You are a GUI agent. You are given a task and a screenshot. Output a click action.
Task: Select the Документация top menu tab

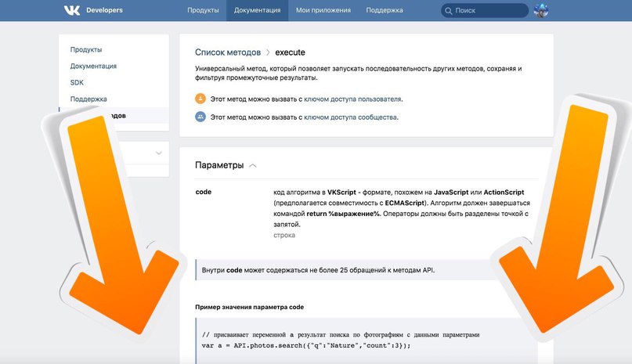pos(257,10)
